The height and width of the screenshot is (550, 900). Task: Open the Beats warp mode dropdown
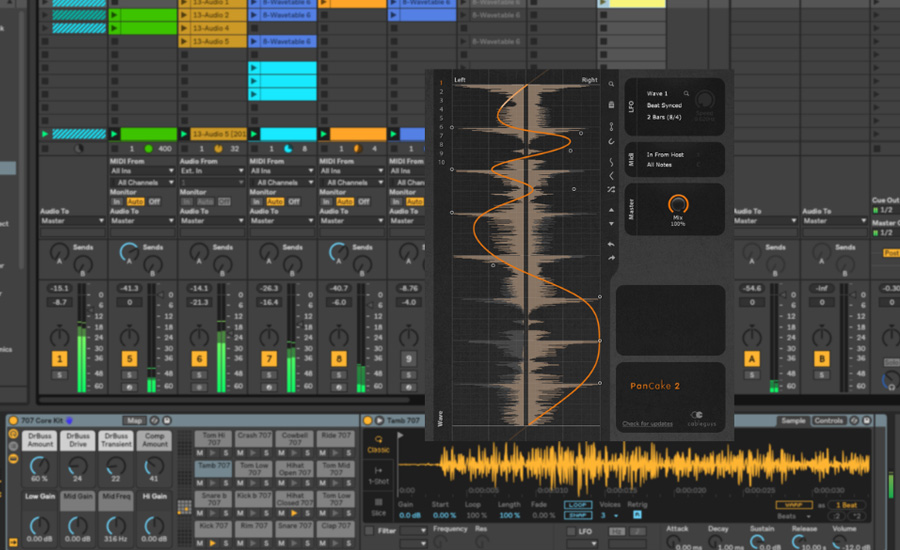[794, 516]
